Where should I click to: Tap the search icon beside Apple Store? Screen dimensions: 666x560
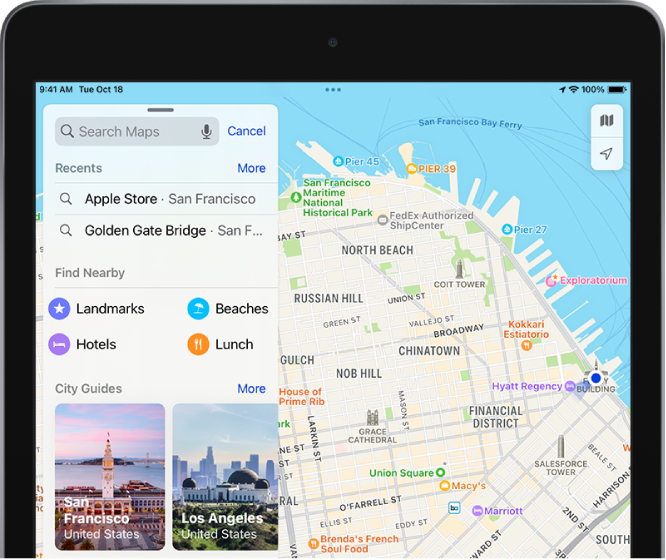[x=65, y=198]
